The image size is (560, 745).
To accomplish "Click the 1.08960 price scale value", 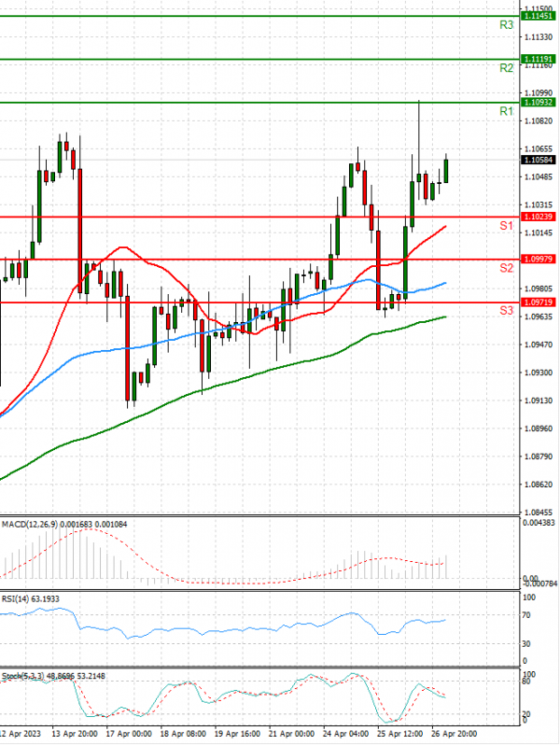I will [539, 429].
